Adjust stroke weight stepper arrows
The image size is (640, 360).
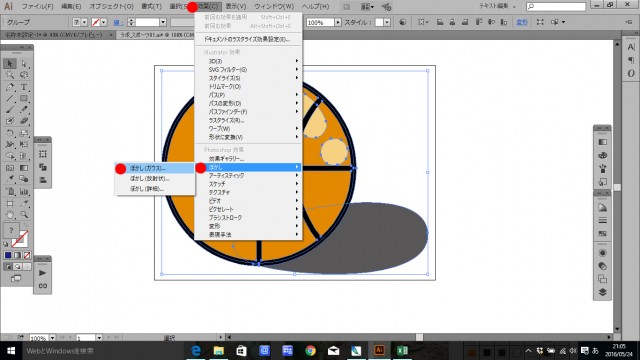131,22
